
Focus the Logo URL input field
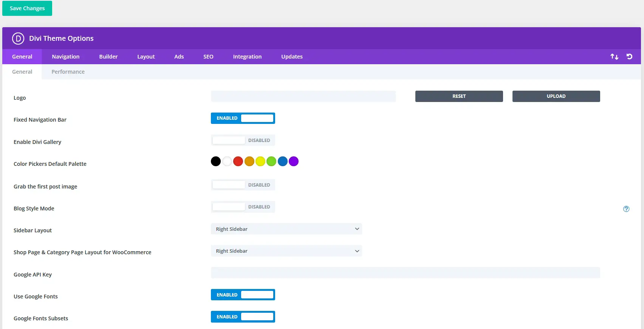pos(303,96)
